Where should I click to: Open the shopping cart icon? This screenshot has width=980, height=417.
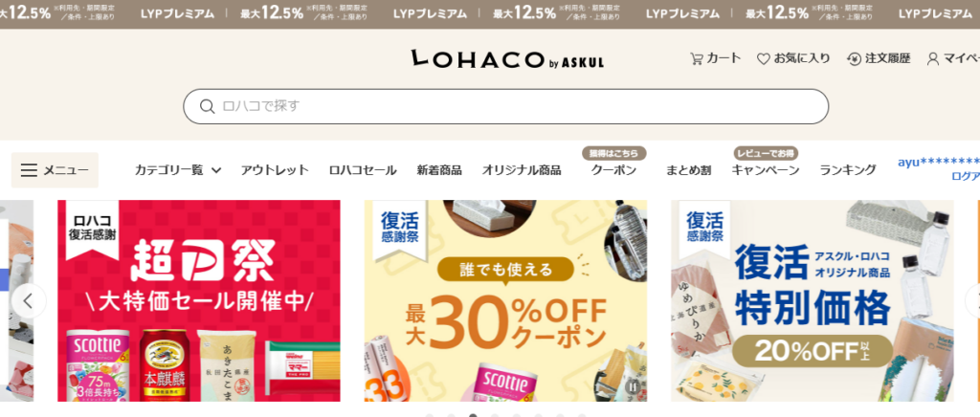696,58
